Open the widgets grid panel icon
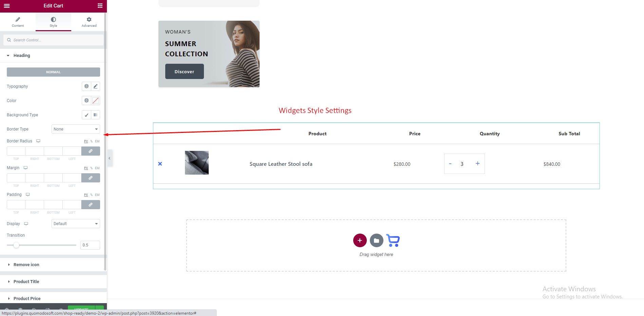Screen dimensions: 644x316 (100, 6)
